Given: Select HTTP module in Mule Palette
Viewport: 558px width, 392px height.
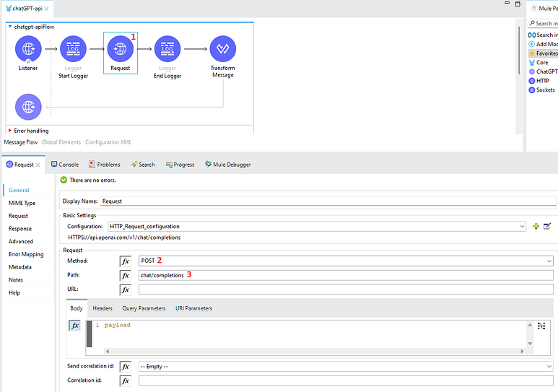Looking at the screenshot, I should pos(539,81).
